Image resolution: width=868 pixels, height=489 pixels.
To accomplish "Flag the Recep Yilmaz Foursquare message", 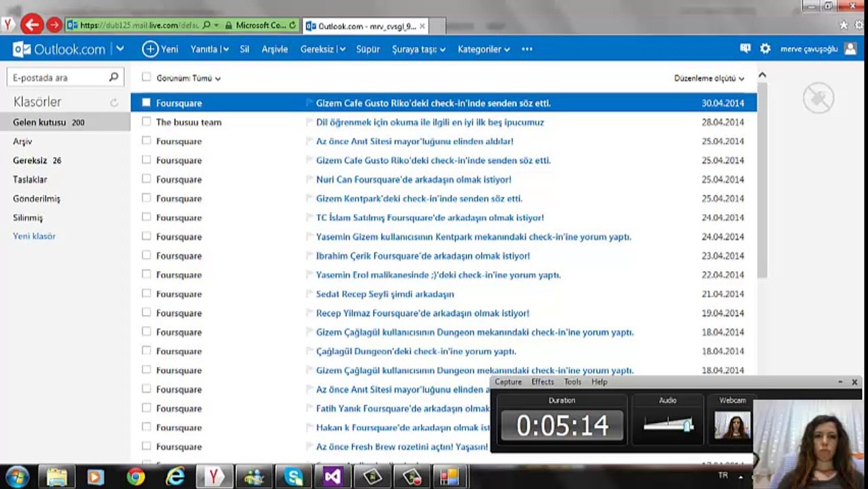I will coord(310,313).
